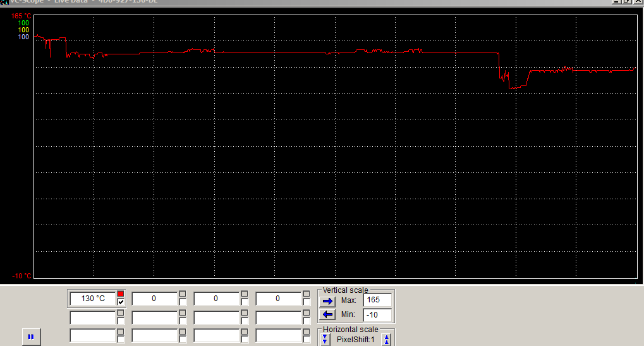Select the 130 °C channel value box
Screen dimensions: 644x346
92,298
